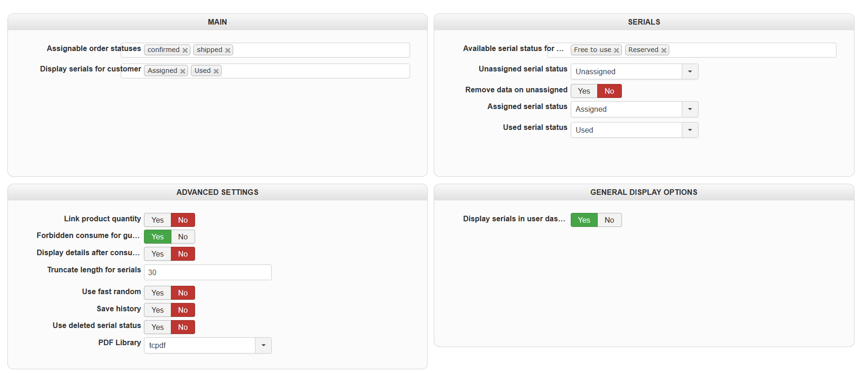Open the Used serial status dropdown
This screenshot has height=373, width=868.
click(690, 130)
